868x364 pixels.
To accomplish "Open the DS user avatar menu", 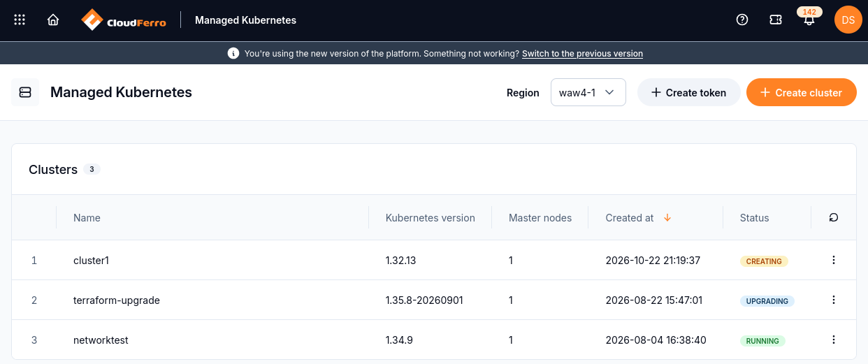I will (x=848, y=20).
